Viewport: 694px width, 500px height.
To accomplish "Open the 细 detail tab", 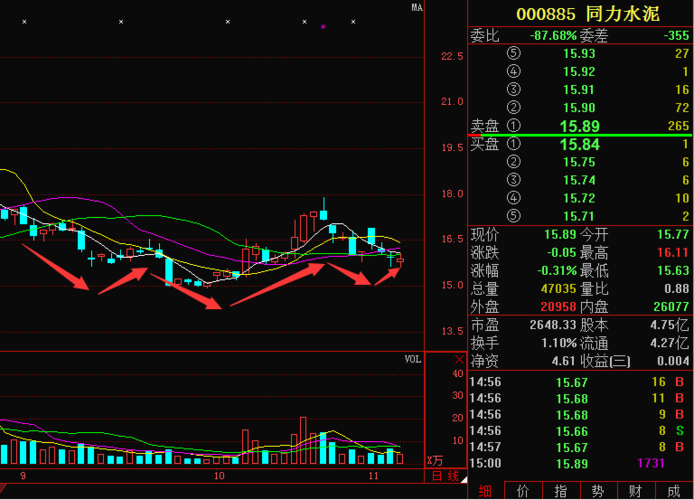I will [x=485, y=491].
